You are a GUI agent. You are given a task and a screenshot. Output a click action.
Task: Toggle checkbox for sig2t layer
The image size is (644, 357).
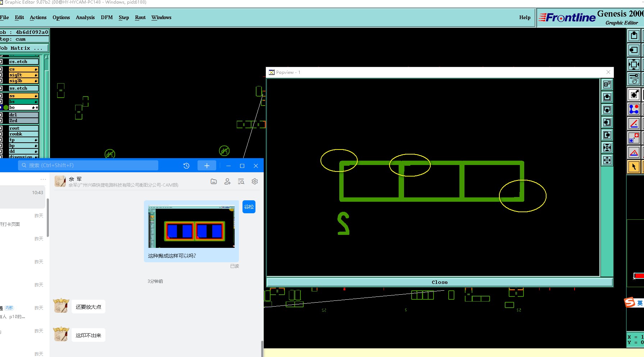coord(1,75)
